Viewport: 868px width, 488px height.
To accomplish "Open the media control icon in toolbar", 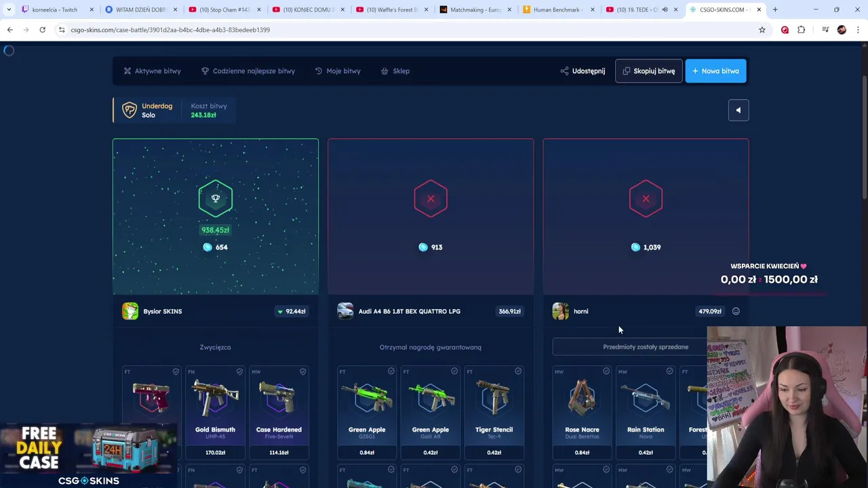I will pyautogui.click(x=825, y=30).
